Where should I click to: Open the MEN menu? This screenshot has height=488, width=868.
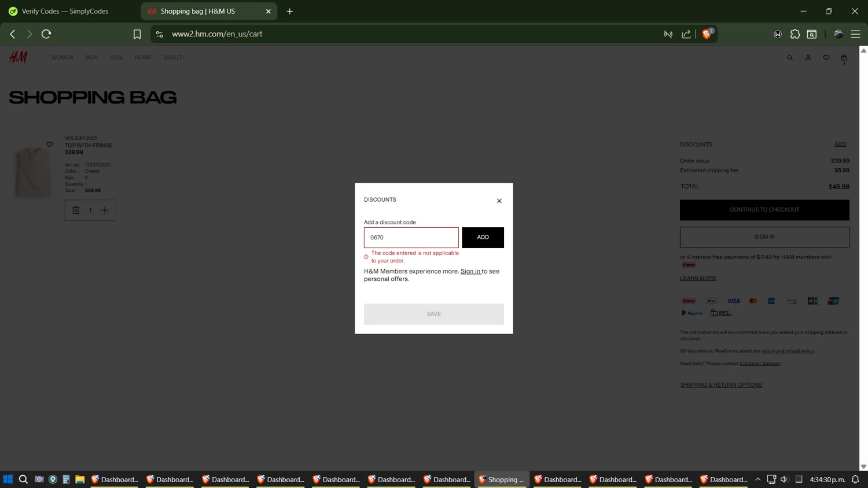(91, 57)
